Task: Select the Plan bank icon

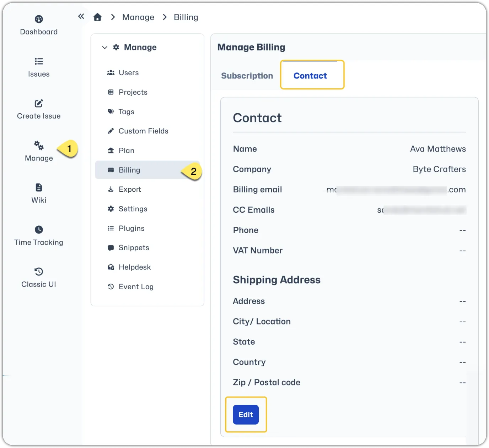Action: click(x=111, y=151)
